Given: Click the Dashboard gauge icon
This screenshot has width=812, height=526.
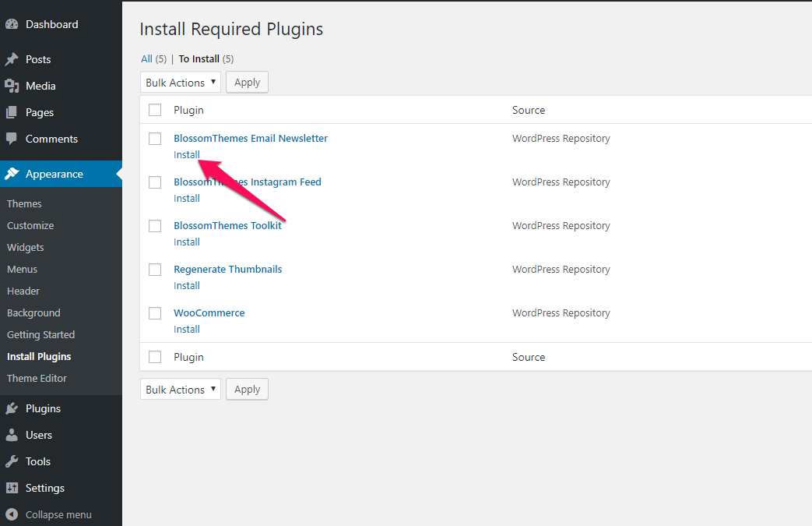Looking at the screenshot, I should pyautogui.click(x=12, y=24).
